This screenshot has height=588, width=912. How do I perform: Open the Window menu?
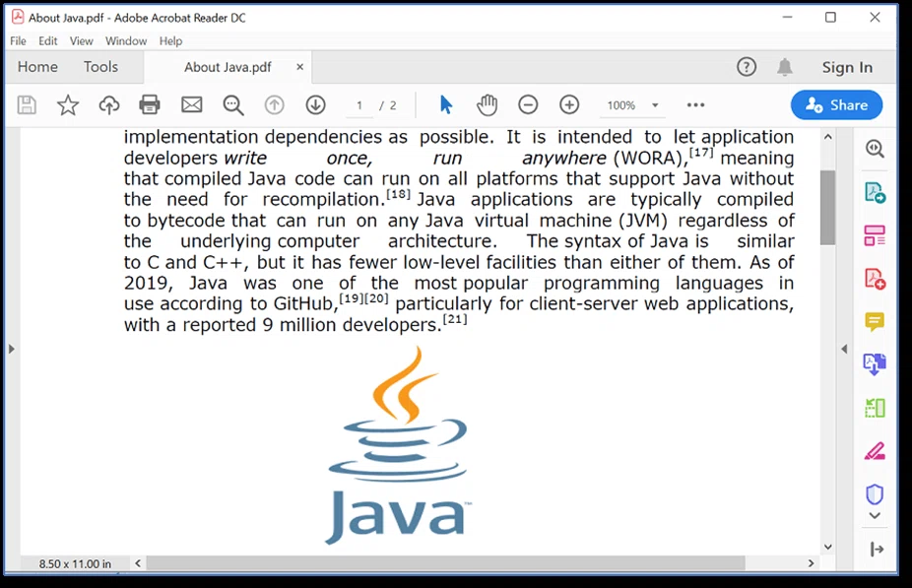(126, 41)
